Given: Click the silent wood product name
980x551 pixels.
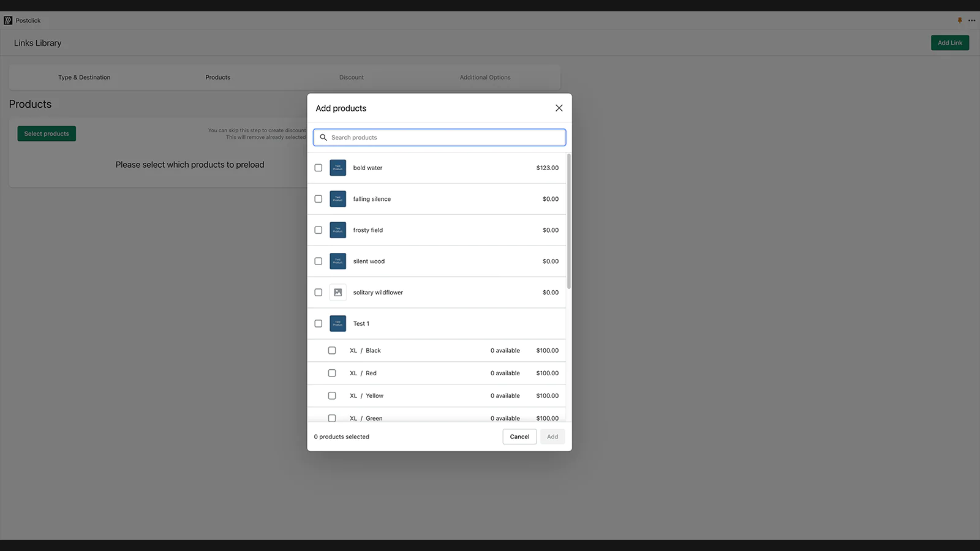Looking at the screenshot, I should (x=369, y=261).
